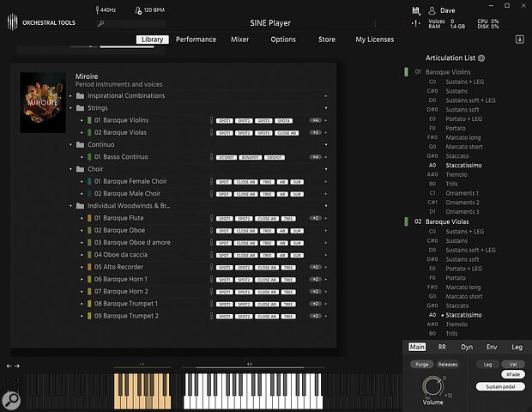Toggle VCSPOT mic for 01 Basso Continuo
Screen dimensions: 532x412
(x=227, y=157)
